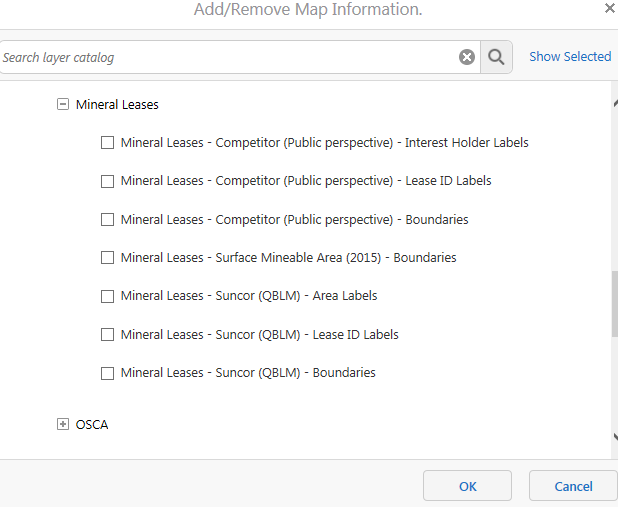Viewport: 618px width, 507px height.
Task: Clear the layer catalog search box
Action: (467, 57)
